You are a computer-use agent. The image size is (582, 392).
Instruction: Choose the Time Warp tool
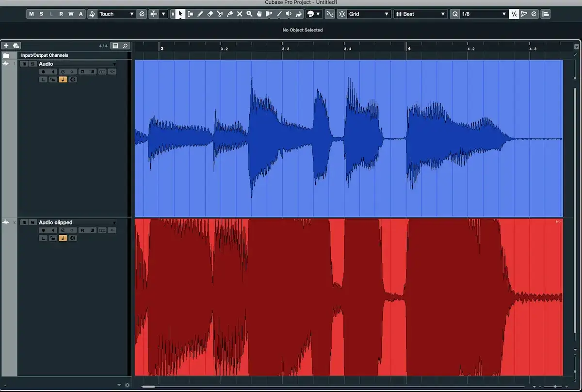[269, 14]
